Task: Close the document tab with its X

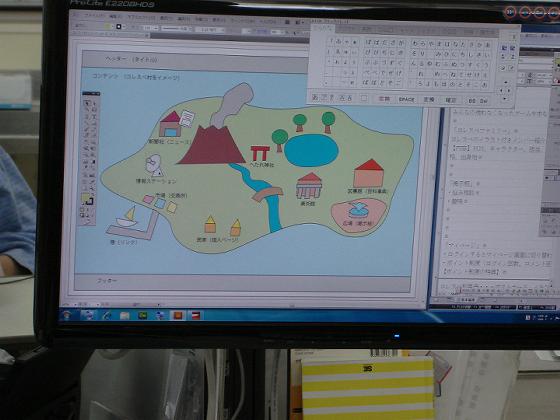Action: (x=147, y=35)
